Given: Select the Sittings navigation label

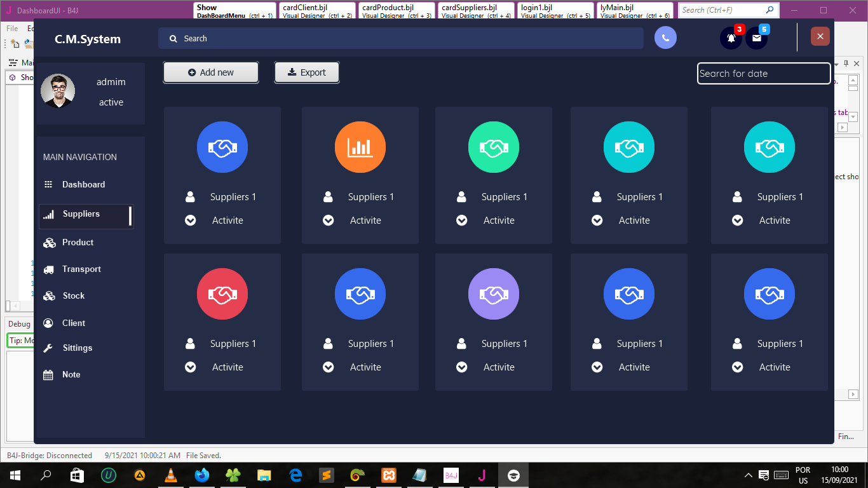Looking at the screenshot, I should point(78,348).
